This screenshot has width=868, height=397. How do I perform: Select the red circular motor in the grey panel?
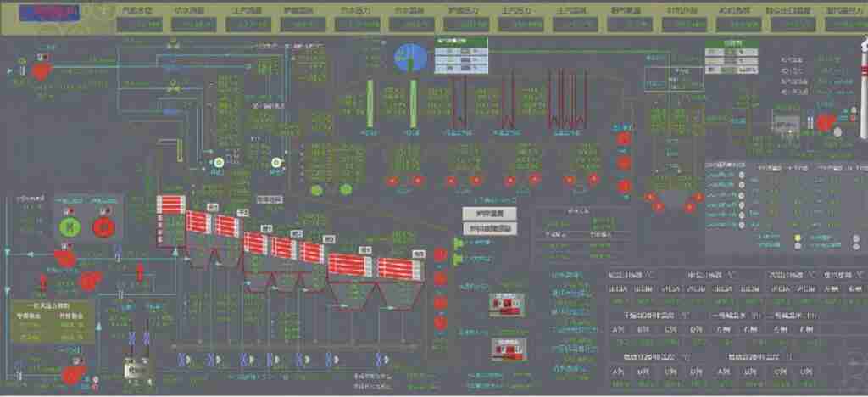(x=103, y=226)
